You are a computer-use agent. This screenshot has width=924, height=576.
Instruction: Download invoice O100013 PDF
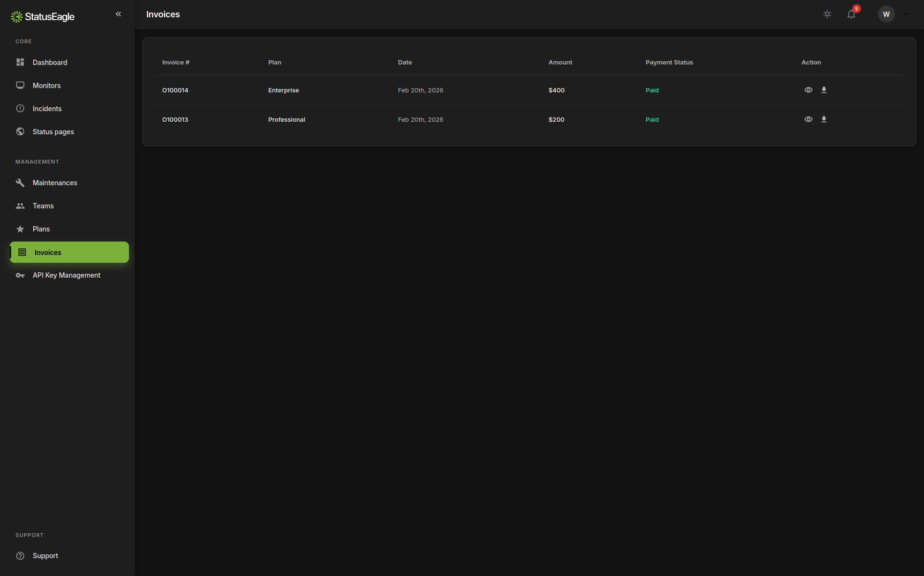pyautogui.click(x=824, y=119)
